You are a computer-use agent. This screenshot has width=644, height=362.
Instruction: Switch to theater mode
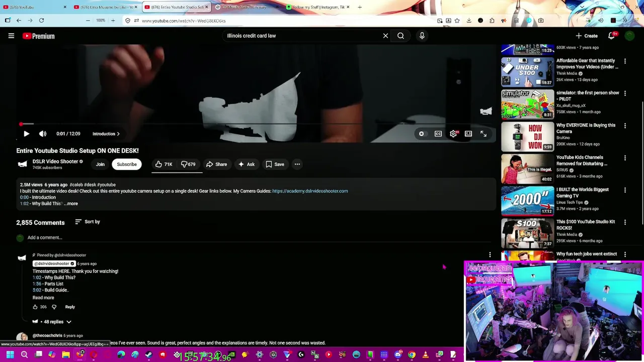point(468,134)
